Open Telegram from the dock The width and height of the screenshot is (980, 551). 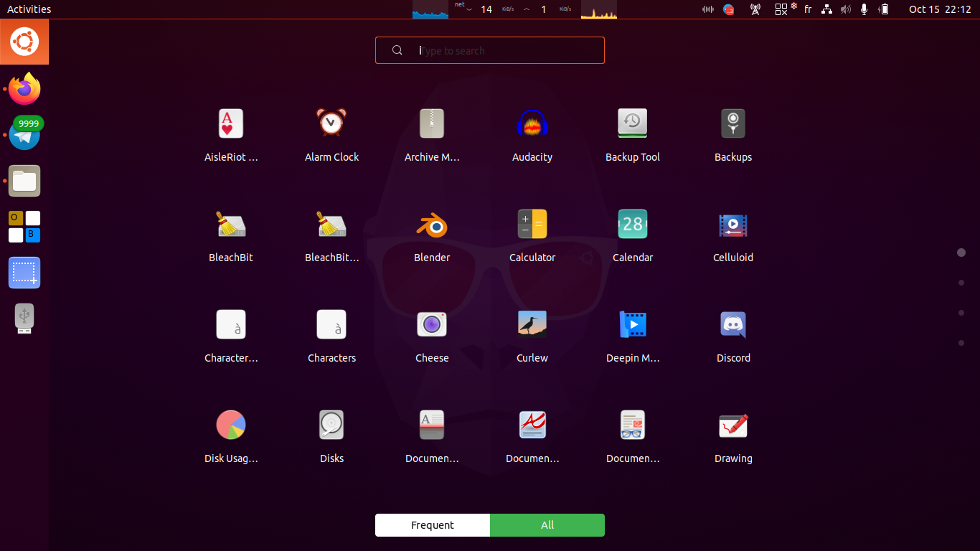pos(24,135)
